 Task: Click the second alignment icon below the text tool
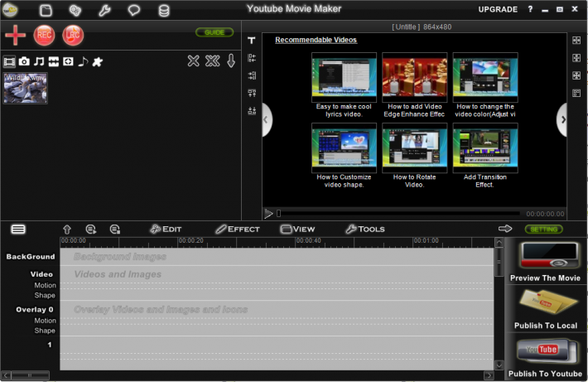pos(252,58)
